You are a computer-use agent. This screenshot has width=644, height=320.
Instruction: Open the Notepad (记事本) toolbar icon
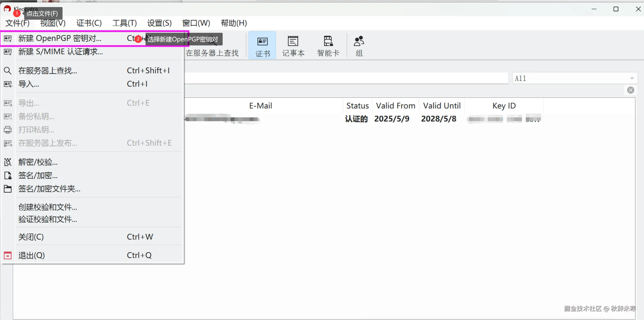click(x=293, y=45)
